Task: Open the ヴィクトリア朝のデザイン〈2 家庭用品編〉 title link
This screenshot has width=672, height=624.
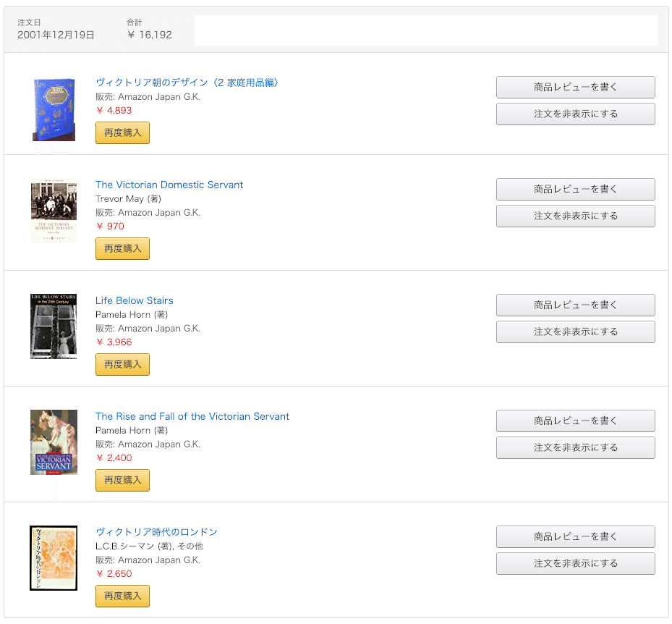Action: [x=187, y=83]
